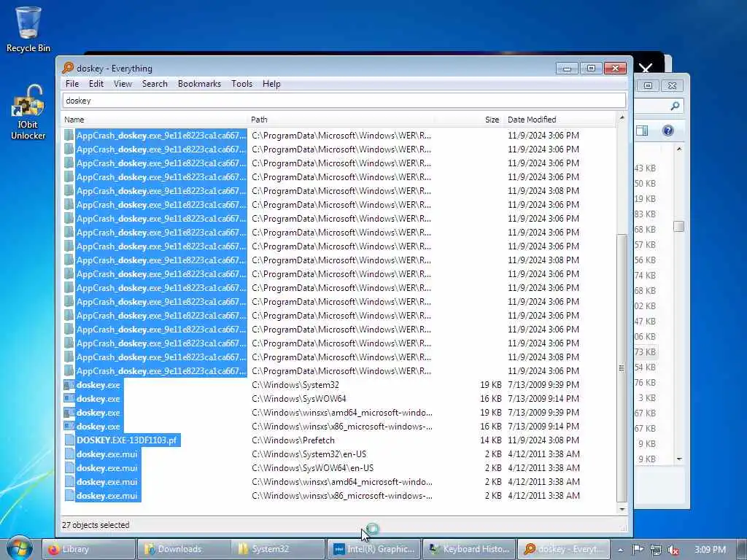Click scroll up arrow in background window

[679, 149]
